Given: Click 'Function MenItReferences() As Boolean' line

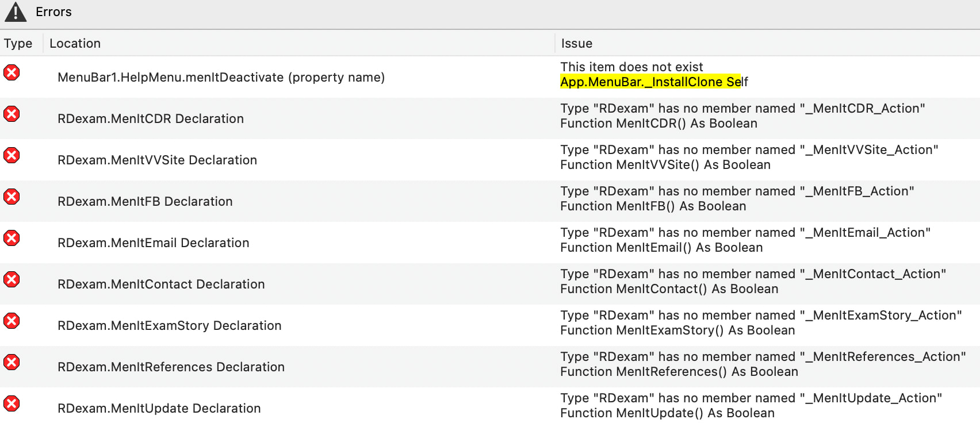Looking at the screenshot, I should click(x=680, y=372).
